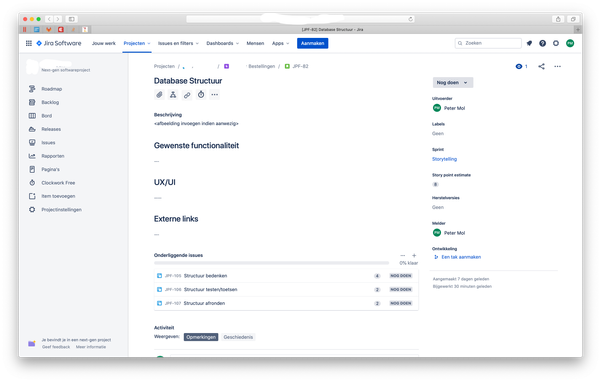Open status dropdown for Structuur bedenken
This screenshot has height=382, width=601.
click(401, 276)
